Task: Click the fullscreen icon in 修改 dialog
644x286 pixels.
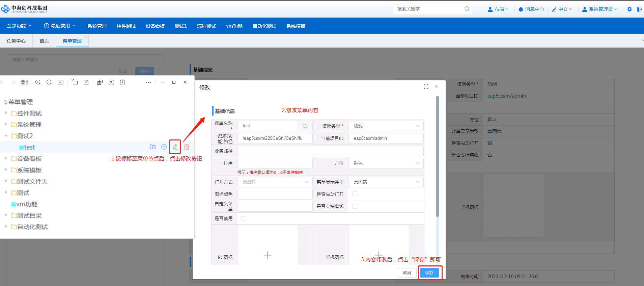Action: click(426, 87)
